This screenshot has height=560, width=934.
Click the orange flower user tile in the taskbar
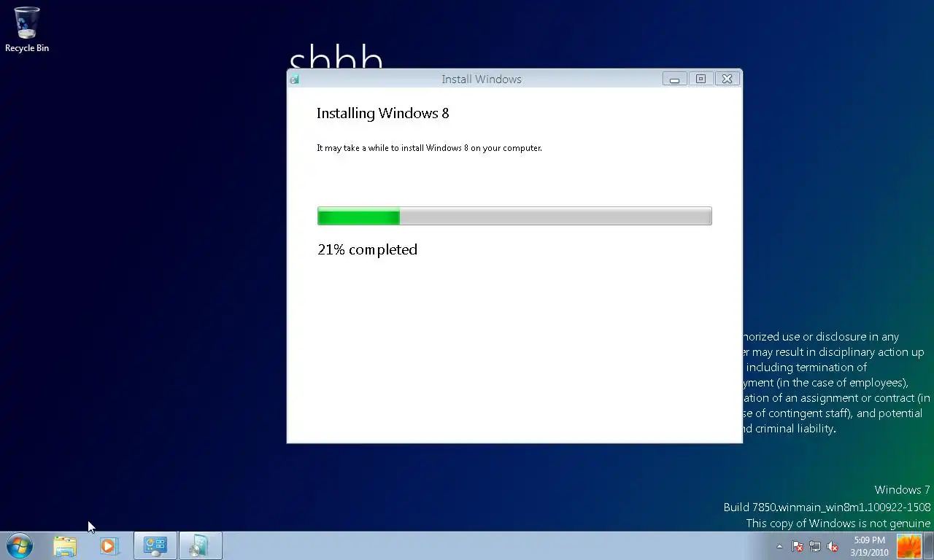point(908,546)
